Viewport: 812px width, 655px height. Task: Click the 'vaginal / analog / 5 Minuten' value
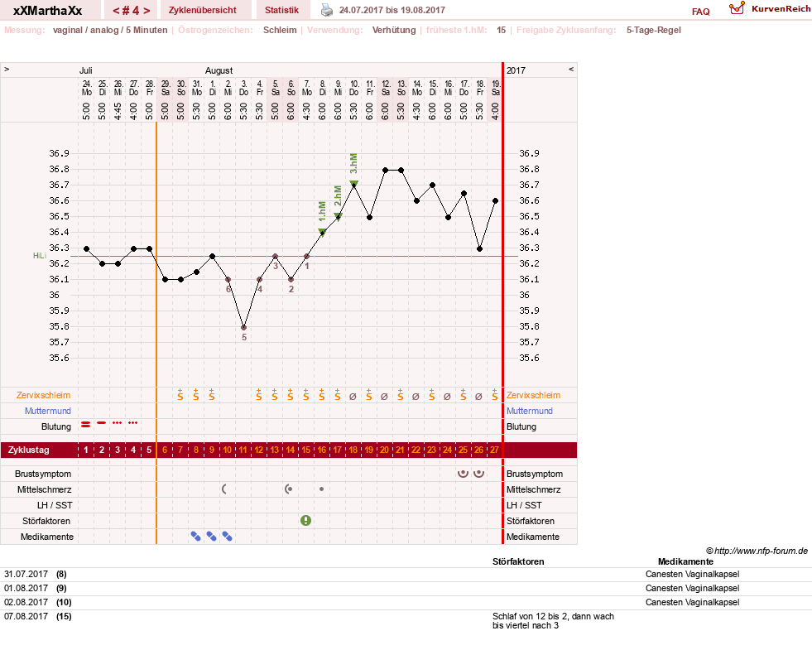tap(110, 30)
